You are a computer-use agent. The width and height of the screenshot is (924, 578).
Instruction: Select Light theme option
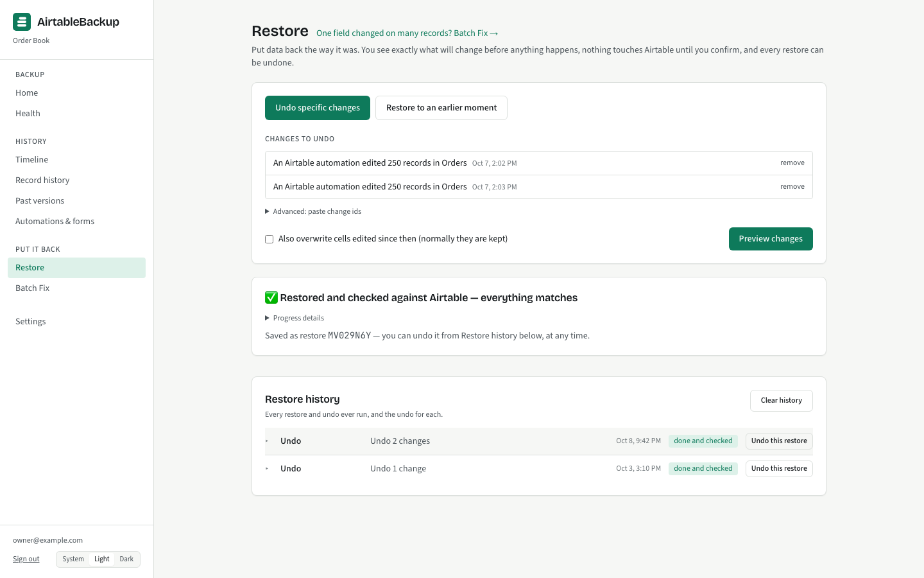tap(102, 559)
